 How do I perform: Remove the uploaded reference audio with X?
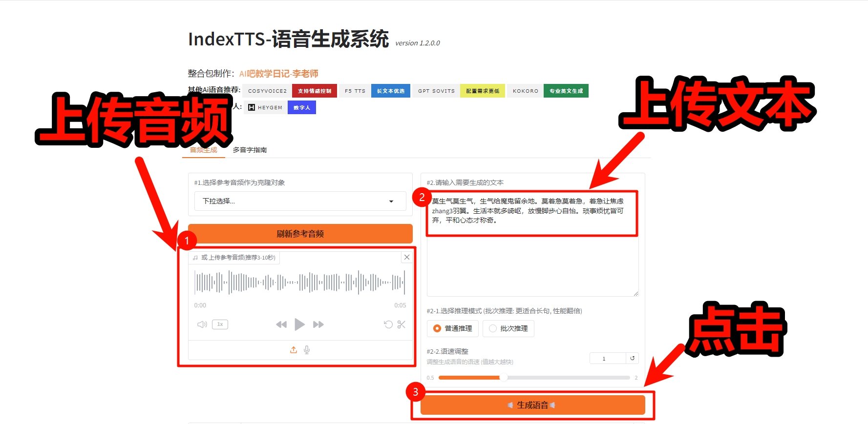(x=406, y=257)
